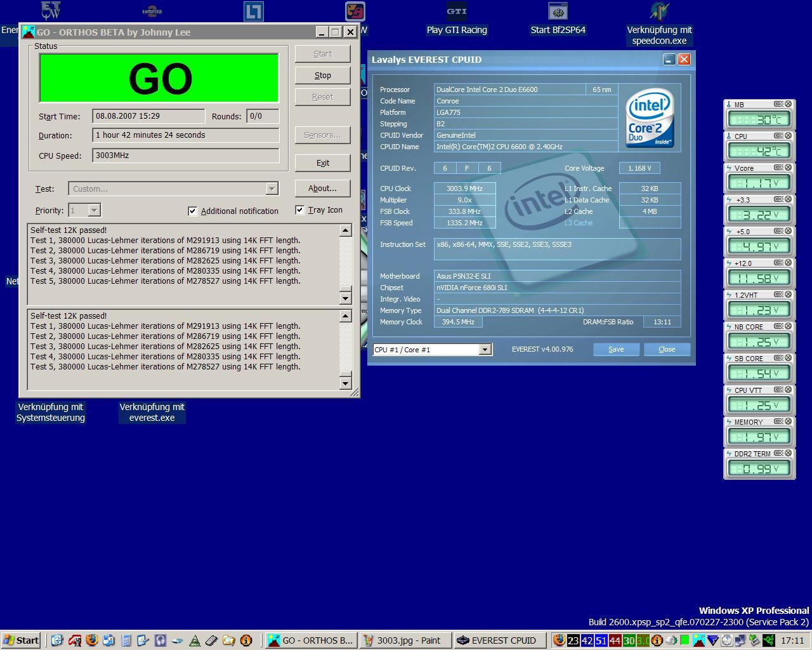Screen dimensions: 812x650
Task: Click the Duration field in ORTHOS
Action: [x=186, y=135]
